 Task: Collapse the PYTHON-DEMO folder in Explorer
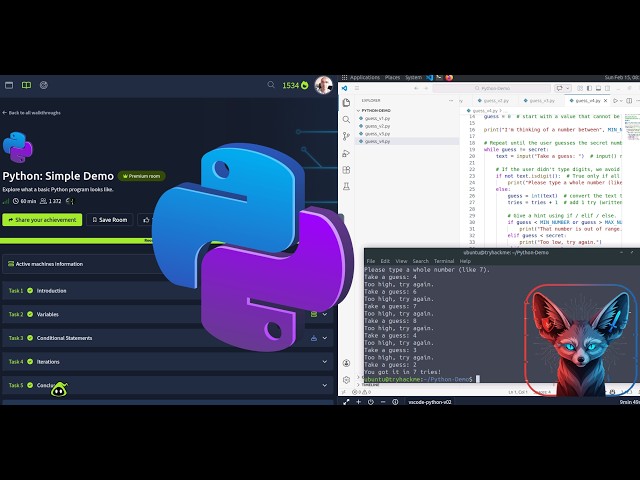tap(374, 111)
